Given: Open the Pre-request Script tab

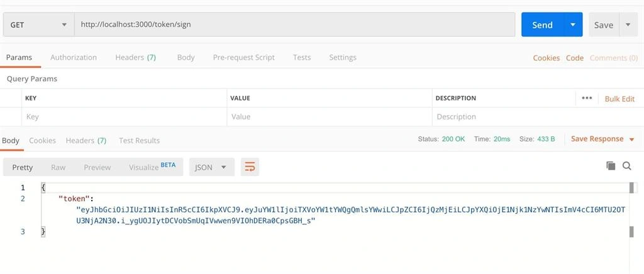Looking at the screenshot, I should tap(243, 57).
